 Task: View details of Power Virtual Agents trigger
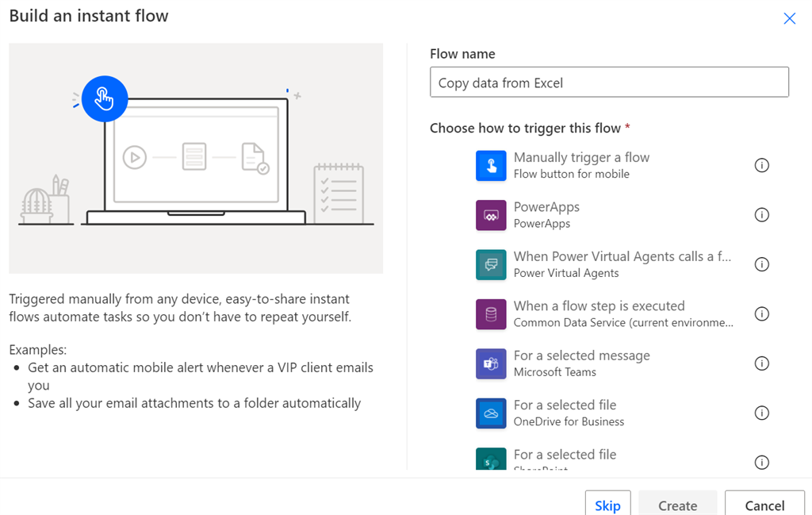pos(762,264)
